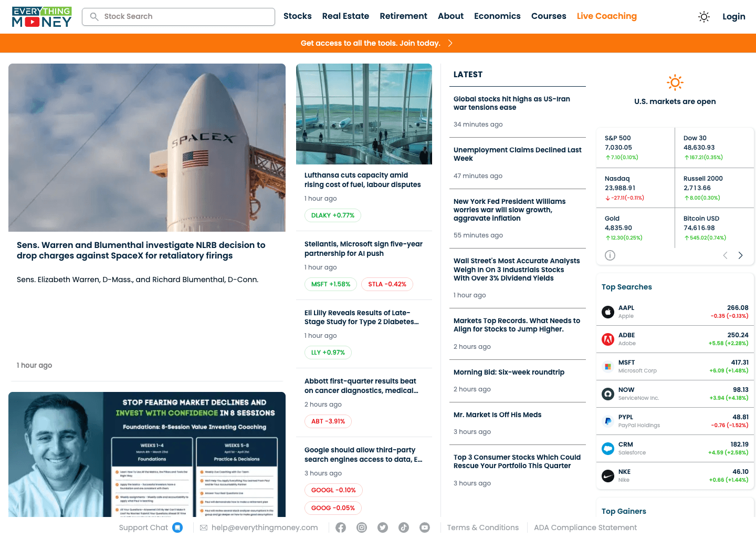Select the Apple logo in Top Searches

pos(607,312)
